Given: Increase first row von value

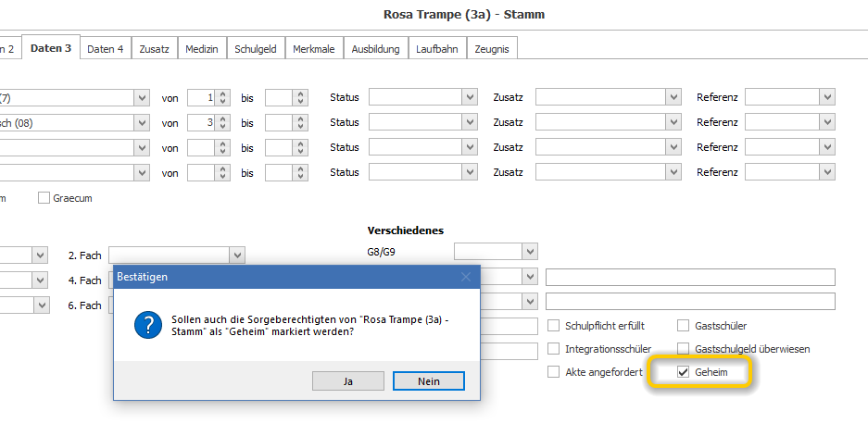Looking at the screenshot, I should tap(222, 94).
